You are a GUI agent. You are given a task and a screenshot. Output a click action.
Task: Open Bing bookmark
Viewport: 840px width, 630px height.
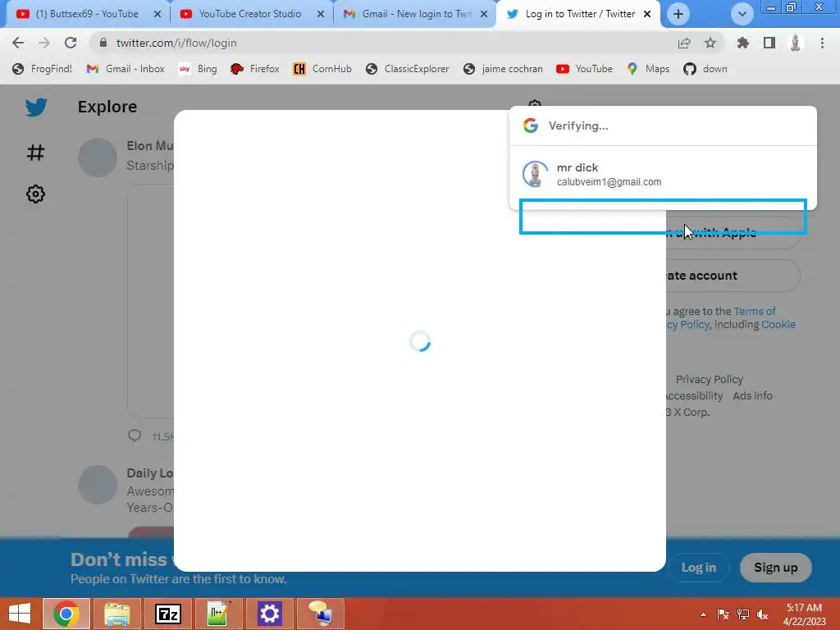click(x=198, y=69)
